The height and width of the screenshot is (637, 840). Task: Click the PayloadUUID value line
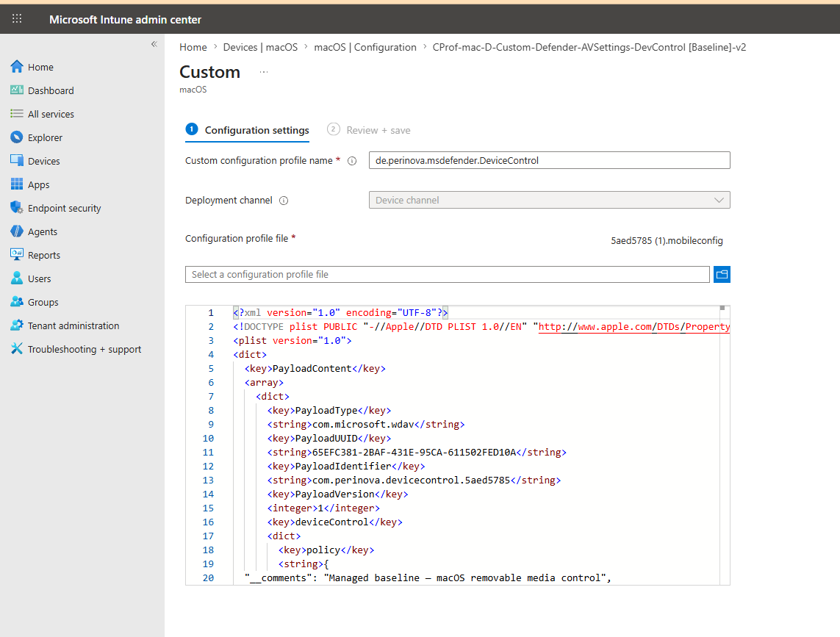point(417,452)
